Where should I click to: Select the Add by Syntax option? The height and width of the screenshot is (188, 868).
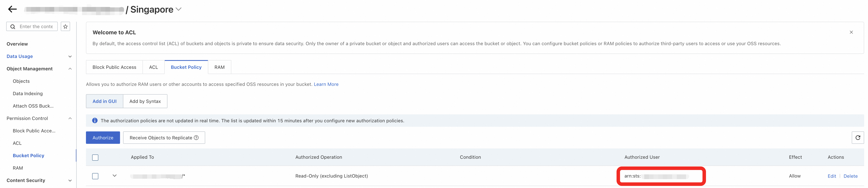(x=145, y=101)
